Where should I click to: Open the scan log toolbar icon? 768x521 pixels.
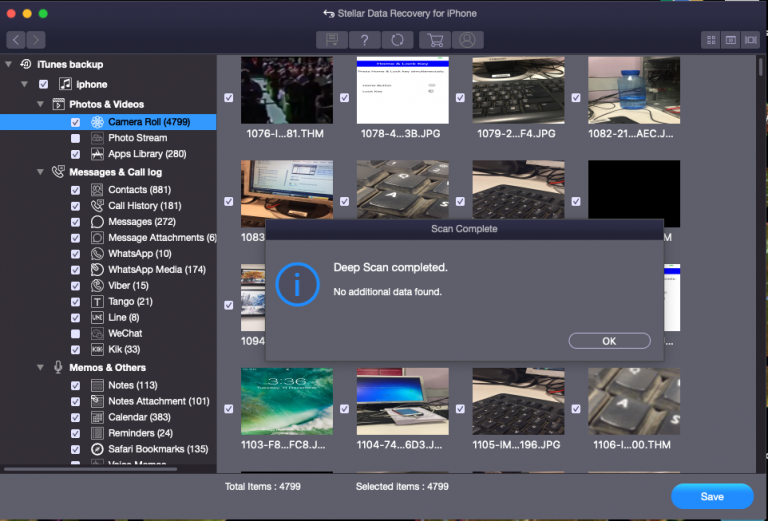[332, 40]
